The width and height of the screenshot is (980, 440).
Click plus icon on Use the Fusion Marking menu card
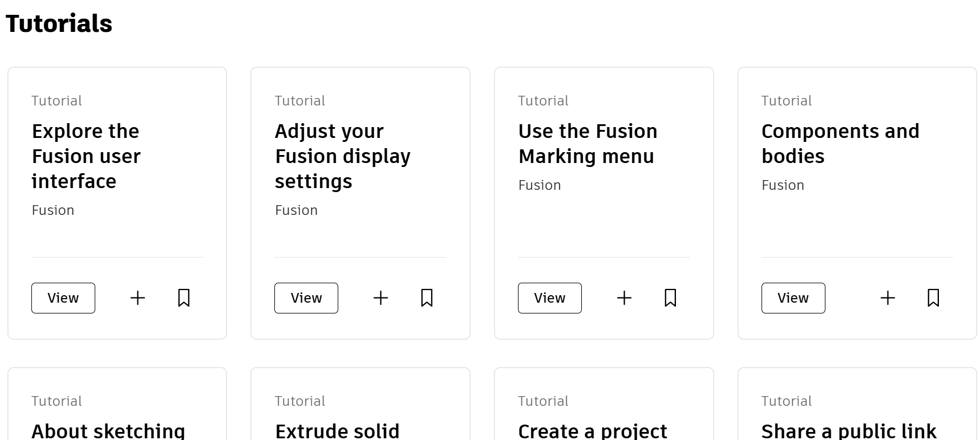pyautogui.click(x=624, y=298)
